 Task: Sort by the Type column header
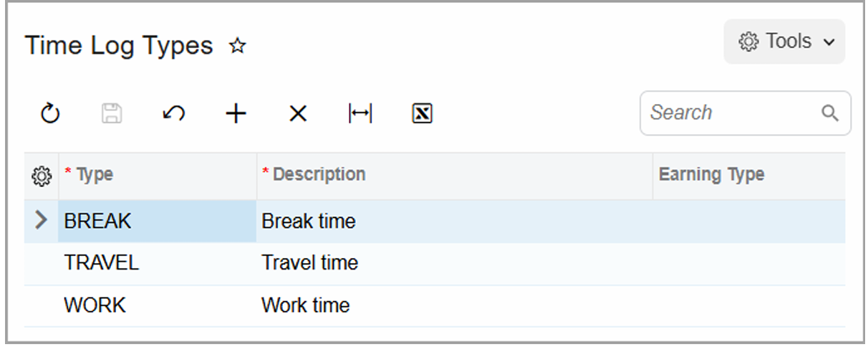pos(95,175)
